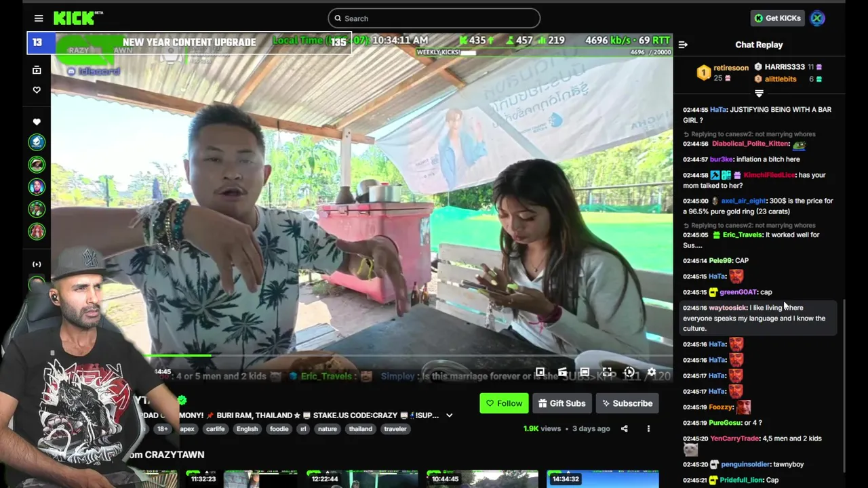
Task: Open the browse streams sidebar icon
Action: click(x=37, y=70)
